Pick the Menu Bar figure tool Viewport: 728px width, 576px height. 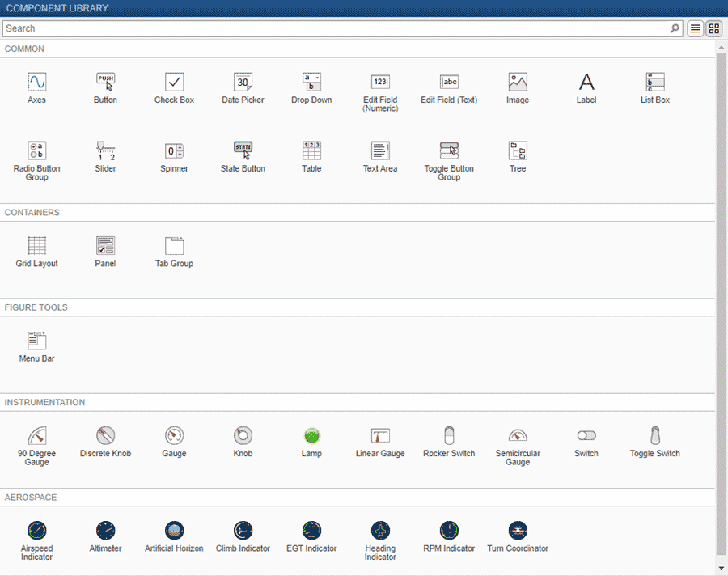[x=36, y=341]
